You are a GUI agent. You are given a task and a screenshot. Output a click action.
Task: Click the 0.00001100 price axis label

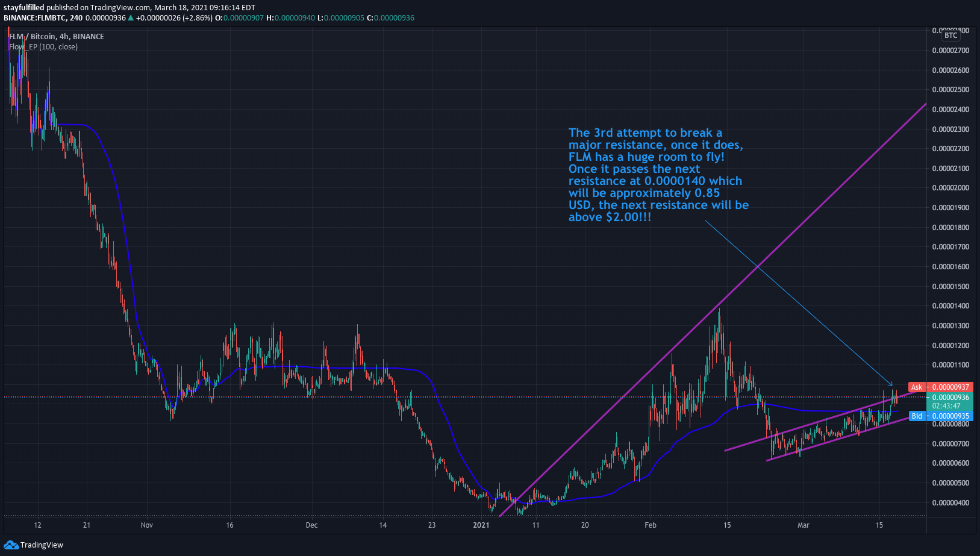tap(950, 365)
